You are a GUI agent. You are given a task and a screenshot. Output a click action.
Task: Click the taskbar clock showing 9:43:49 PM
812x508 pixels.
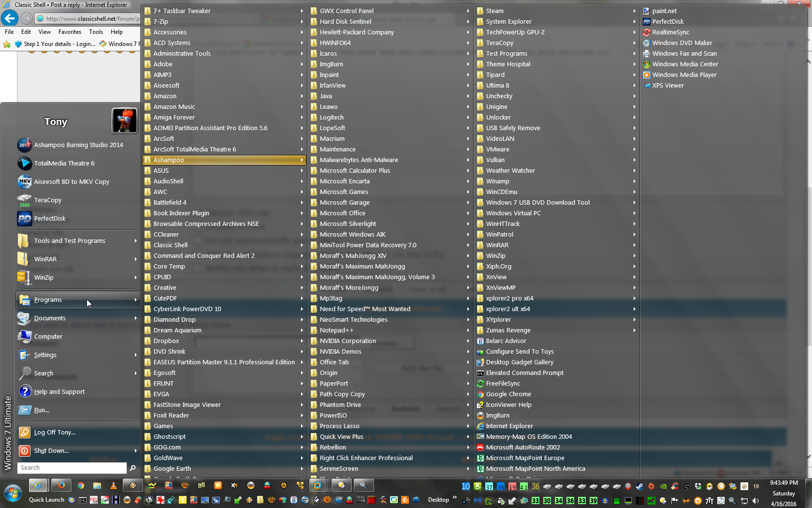pos(783,483)
